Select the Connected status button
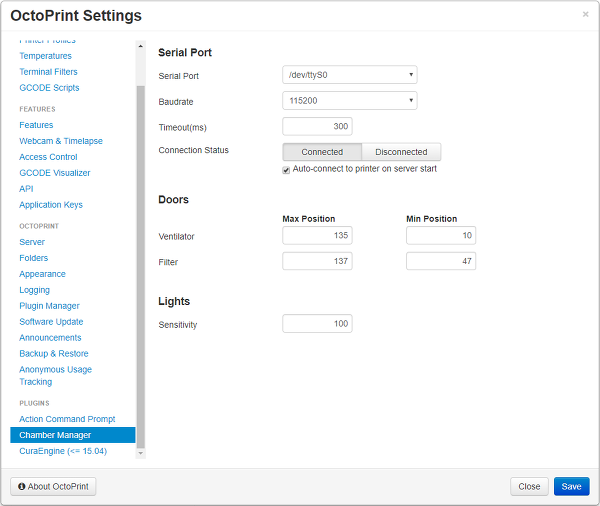The height and width of the screenshot is (506, 600). click(x=322, y=152)
